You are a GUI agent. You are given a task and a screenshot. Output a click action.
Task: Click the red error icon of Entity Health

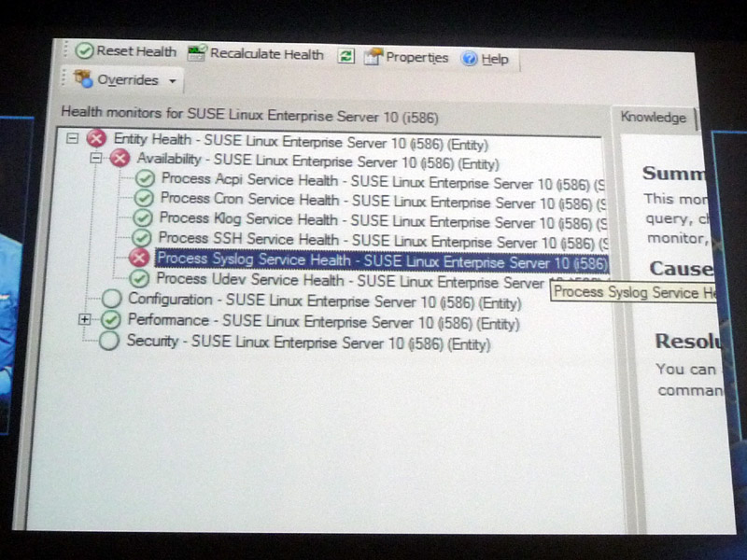click(97, 138)
